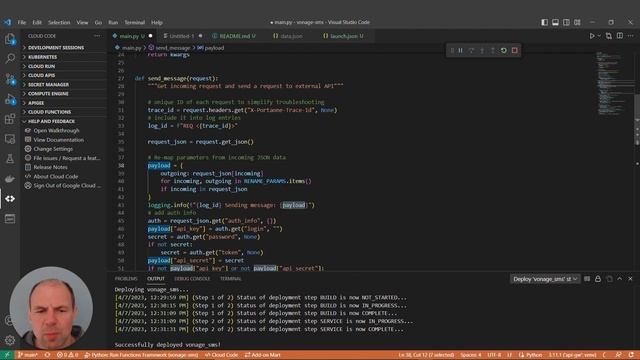640x360 pixels.
Task: Open the Help menu
Action: 157,22
